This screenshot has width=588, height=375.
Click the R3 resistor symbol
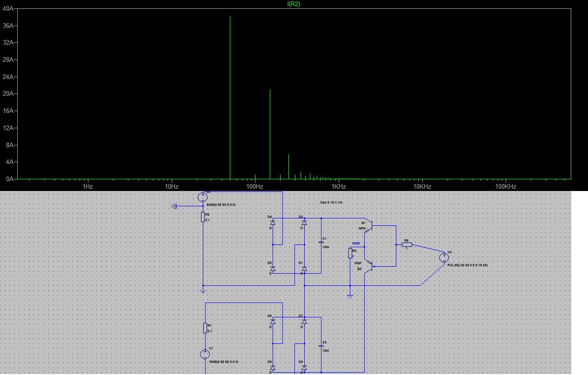(x=350, y=253)
